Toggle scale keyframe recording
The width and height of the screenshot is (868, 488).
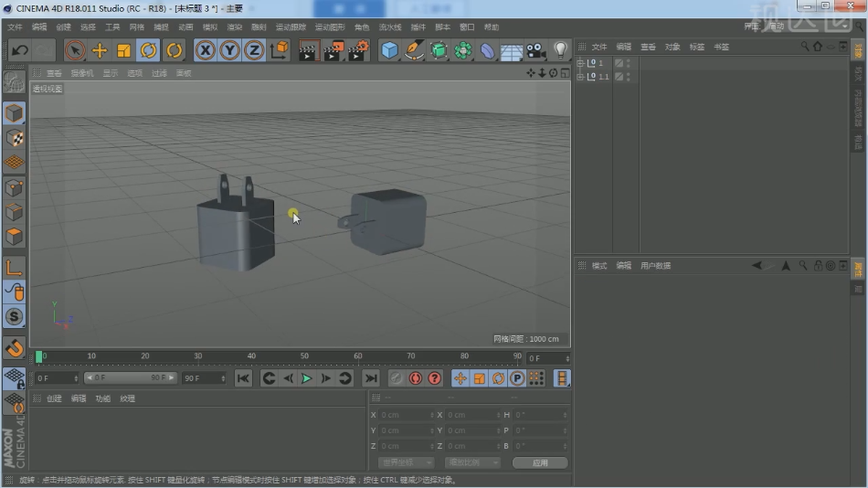click(480, 378)
